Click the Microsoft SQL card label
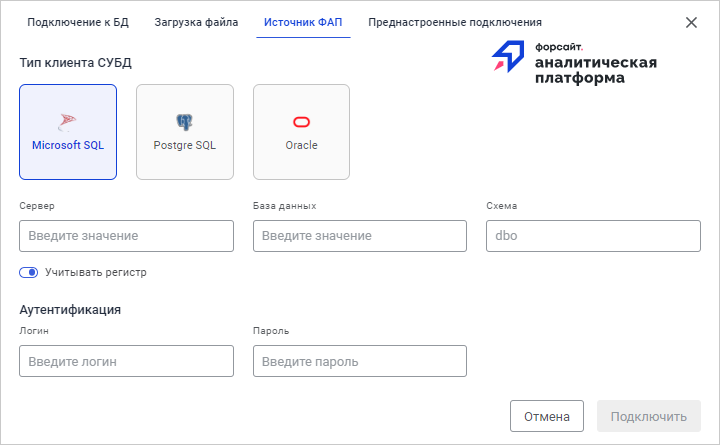This screenshot has width=720, height=445. (x=68, y=145)
